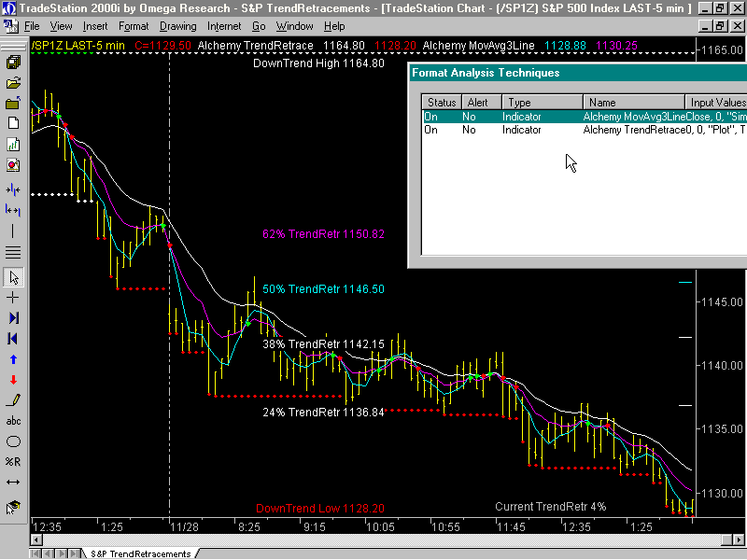Viewport: 747px width, 560px height.
Task: Click the Status column header
Action: pyautogui.click(x=442, y=103)
